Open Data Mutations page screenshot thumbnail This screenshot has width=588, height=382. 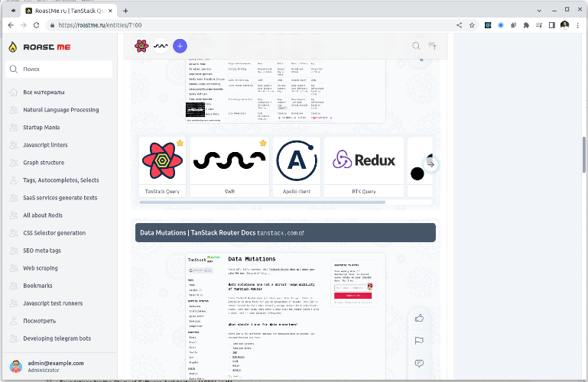pyautogui.click(x=285, y=316)
